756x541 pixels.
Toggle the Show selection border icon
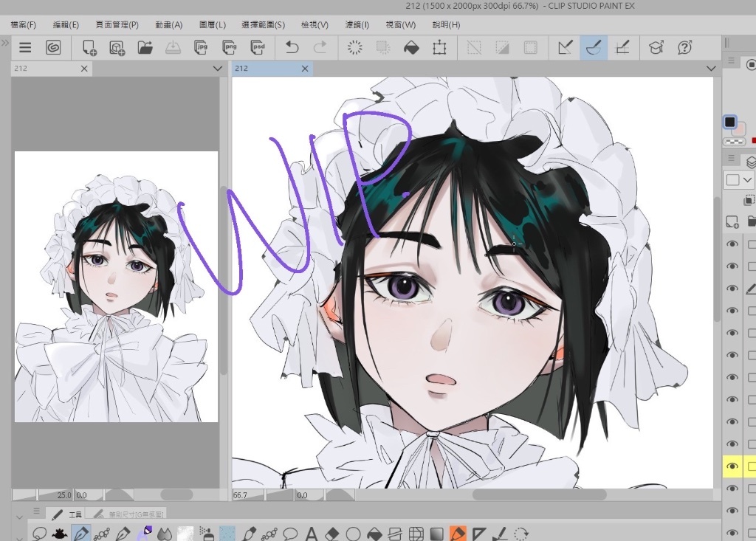point(530,47)
